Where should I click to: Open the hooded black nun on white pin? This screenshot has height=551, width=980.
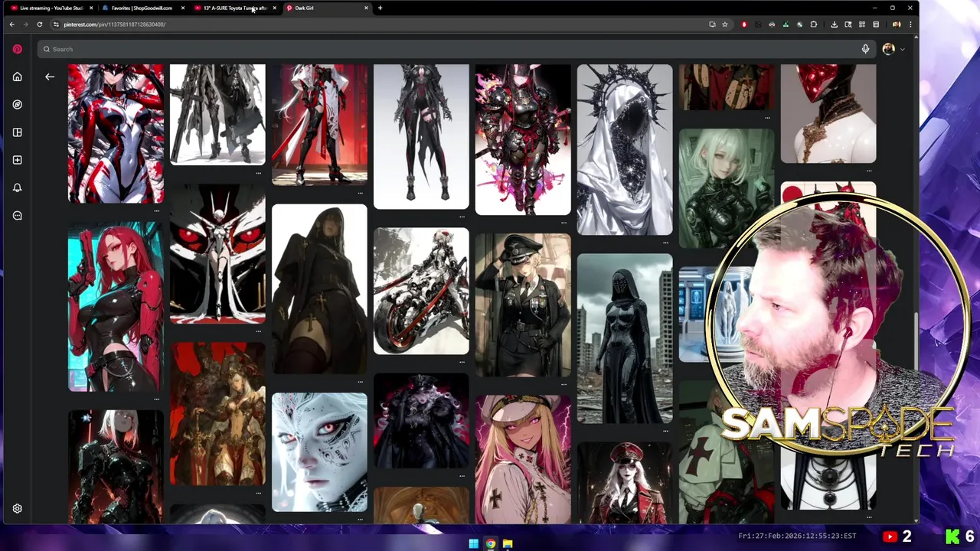(319, 288)
